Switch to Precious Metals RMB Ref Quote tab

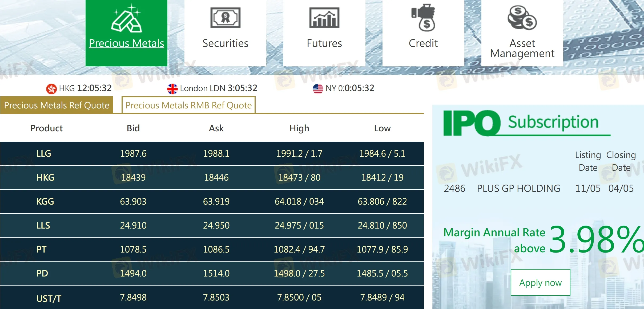click(188, 105)
